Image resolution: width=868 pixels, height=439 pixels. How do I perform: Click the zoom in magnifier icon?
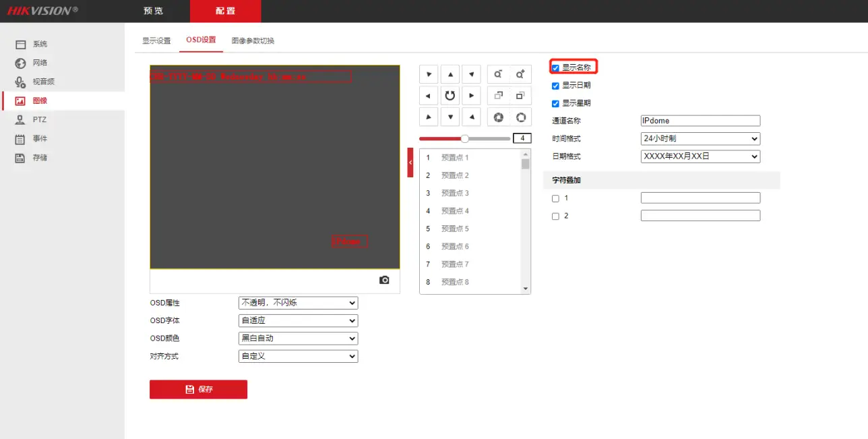pyautogui.click(x=520, y=74)
